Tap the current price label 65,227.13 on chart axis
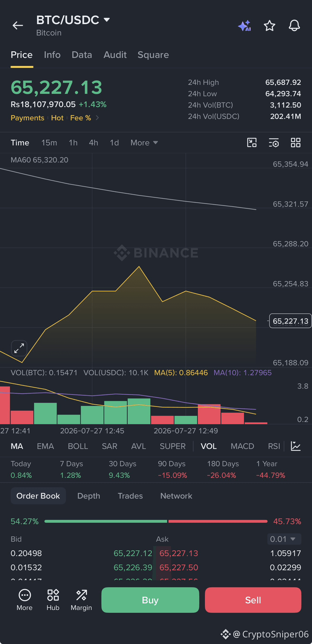Image resolution: width=312 pixels, height=644 pixels. [290, 321]
